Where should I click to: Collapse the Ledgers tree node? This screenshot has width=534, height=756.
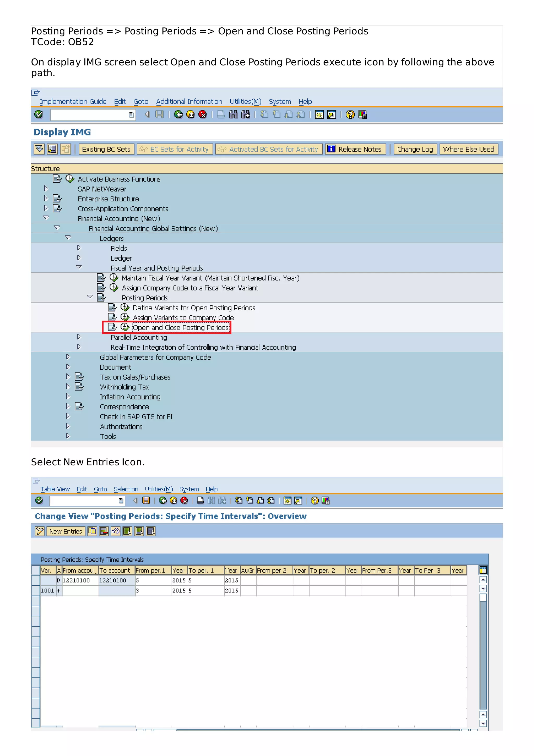click(68, 237)
